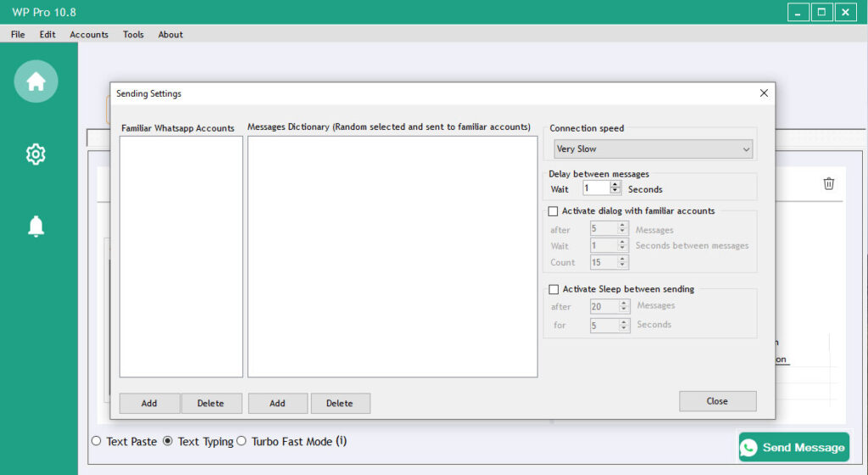Open the settings gear in sidebar
The image size is (868, 475).
(36, 154)
